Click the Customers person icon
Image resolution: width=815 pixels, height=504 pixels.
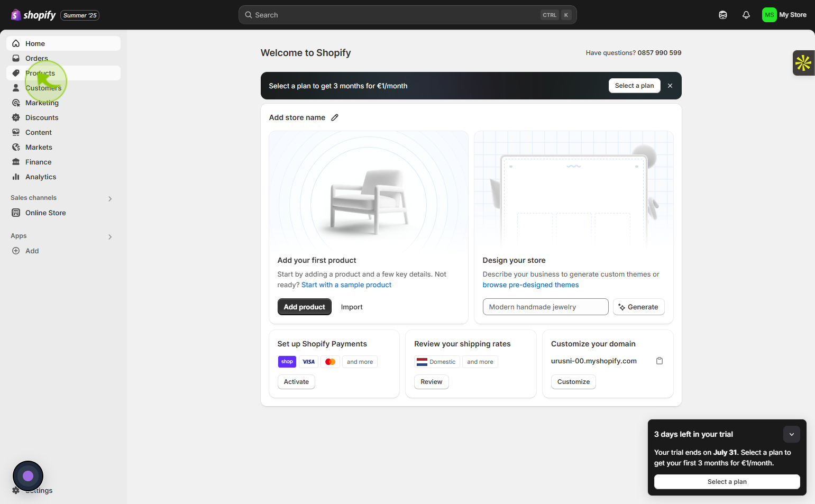pos(16,88)
